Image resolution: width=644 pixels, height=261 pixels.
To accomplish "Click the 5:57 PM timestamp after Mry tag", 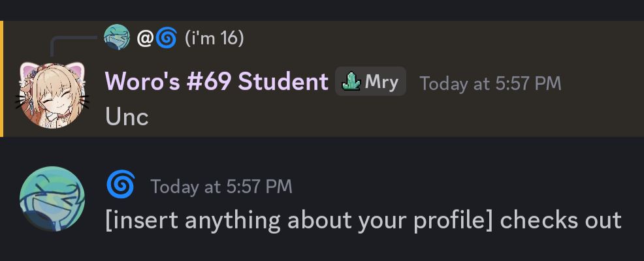I will (490, 84).
